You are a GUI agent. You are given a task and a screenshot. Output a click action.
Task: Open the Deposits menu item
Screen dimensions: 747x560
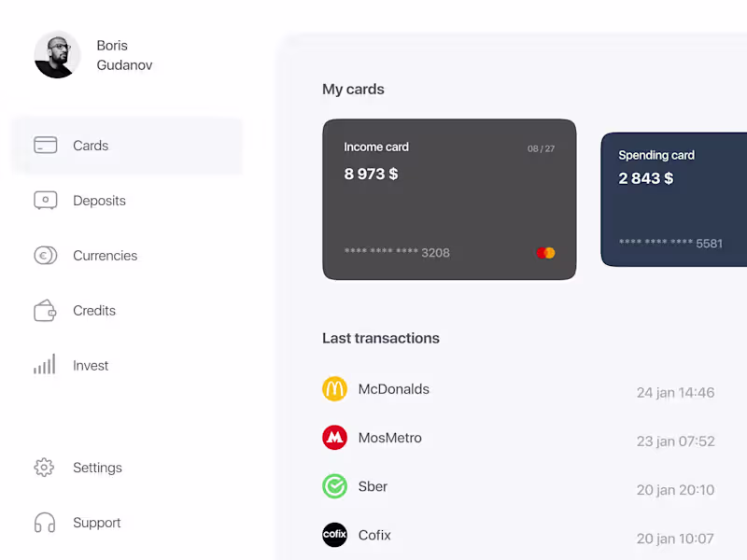click(99, 201)
